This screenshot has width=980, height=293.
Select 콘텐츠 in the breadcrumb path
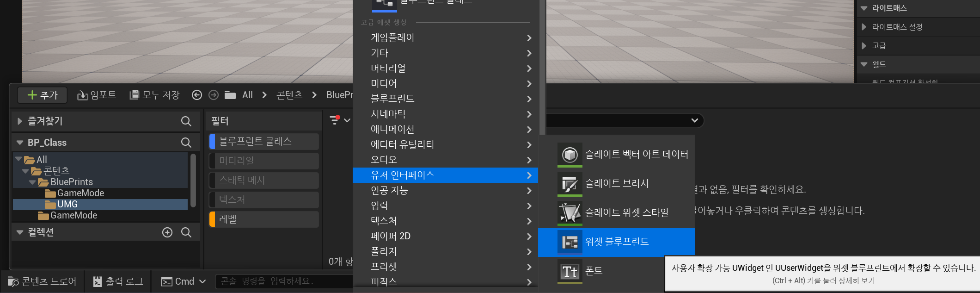(289, 95)
